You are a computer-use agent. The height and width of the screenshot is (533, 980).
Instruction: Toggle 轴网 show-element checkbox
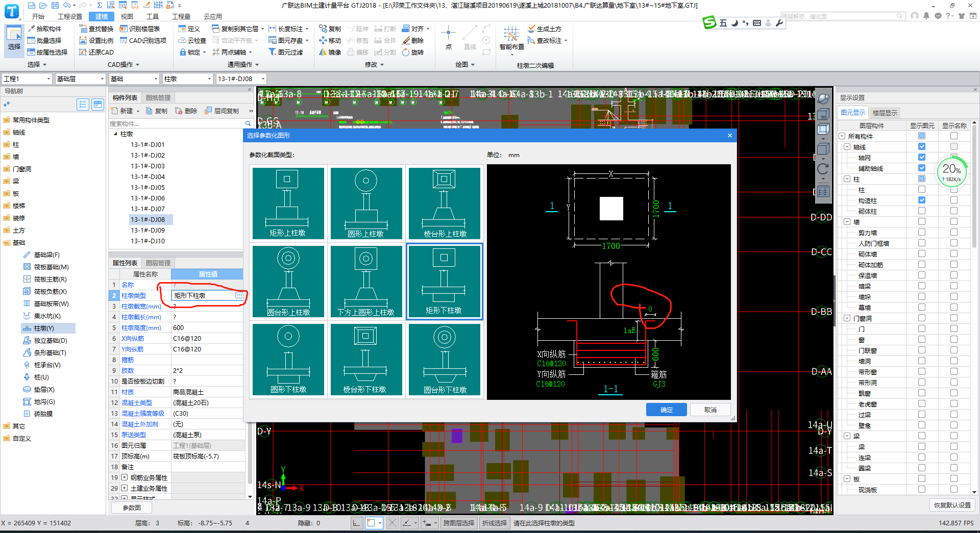(922, 157)
